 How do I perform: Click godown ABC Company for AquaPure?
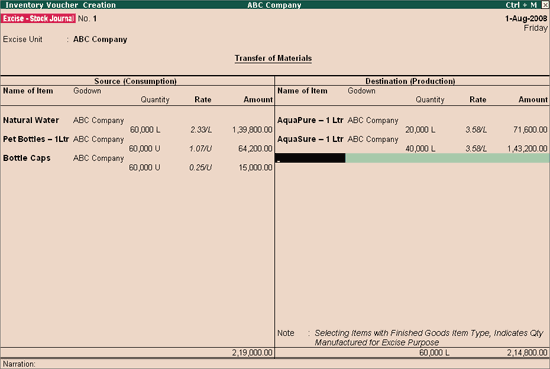373,120
